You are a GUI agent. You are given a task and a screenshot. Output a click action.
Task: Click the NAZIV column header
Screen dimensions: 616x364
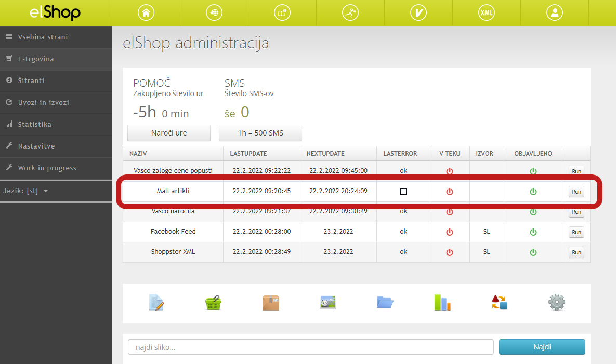pos(173,153)
